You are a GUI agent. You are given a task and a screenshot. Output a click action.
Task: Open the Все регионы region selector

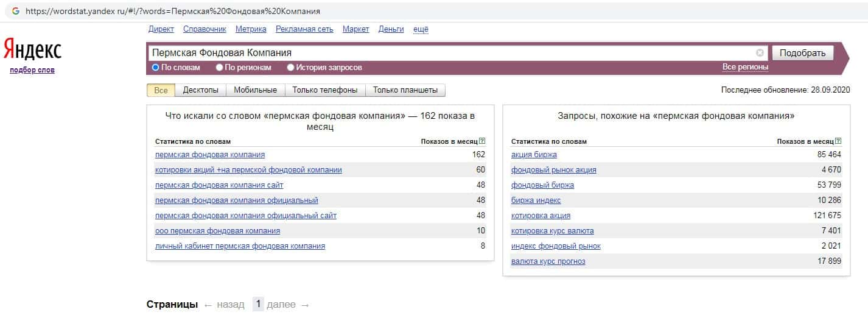(745, 67)
